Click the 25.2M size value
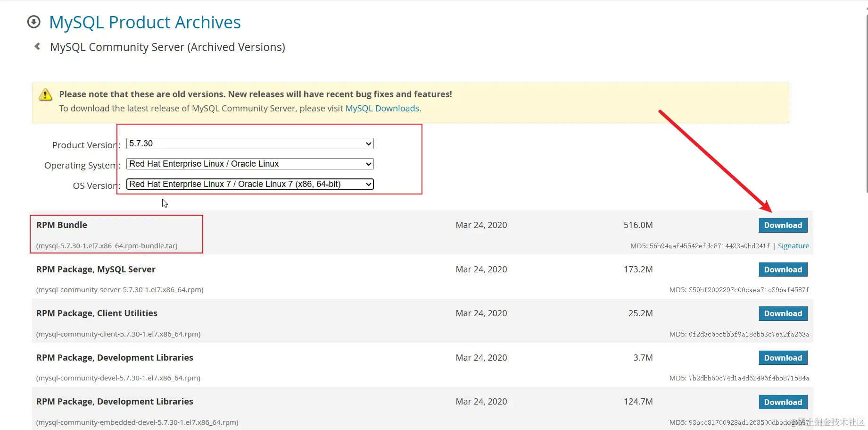Viewport: 868px width, 430px height. pyautogui.click(x=641, y=313)
